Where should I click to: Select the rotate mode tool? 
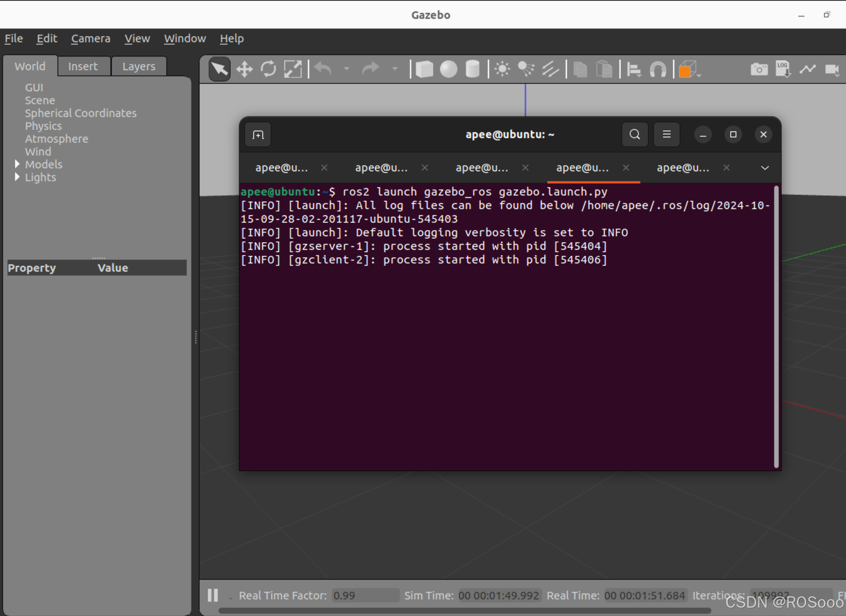point(269,69)
